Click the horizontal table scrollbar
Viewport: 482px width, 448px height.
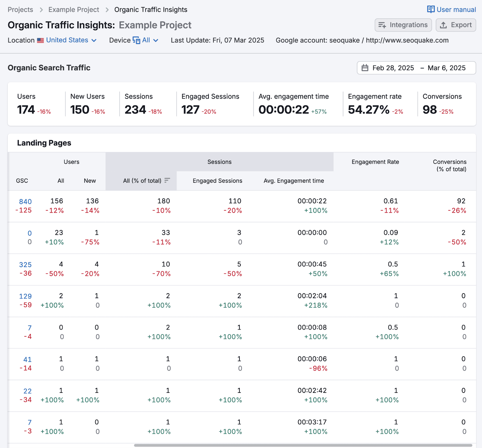[x=303, y=445]
